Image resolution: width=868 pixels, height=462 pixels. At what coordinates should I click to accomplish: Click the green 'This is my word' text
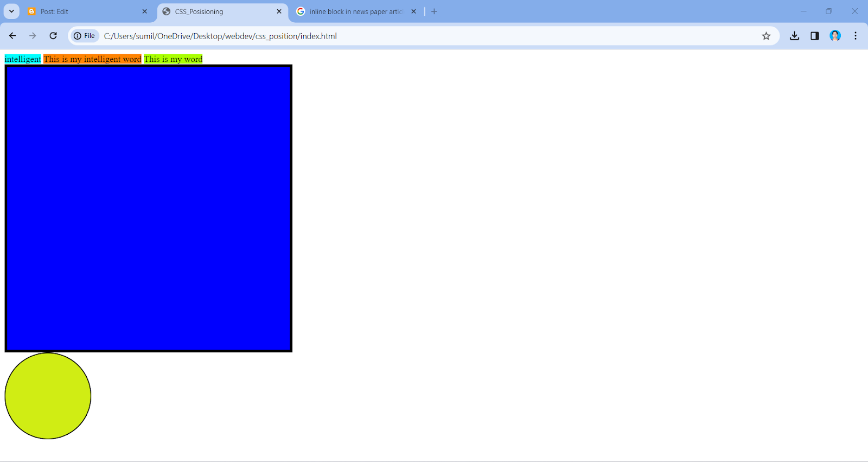(173, 59)
